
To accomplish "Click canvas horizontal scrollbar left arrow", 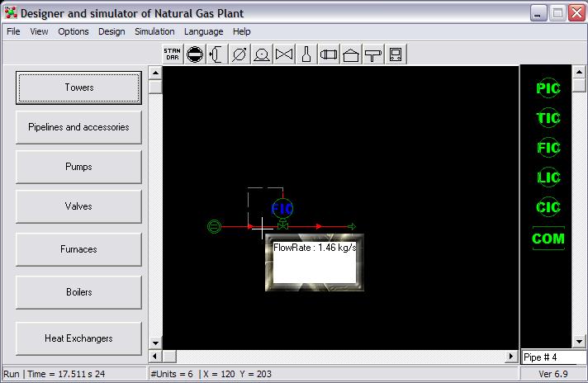I will click(x=155, y=356).
